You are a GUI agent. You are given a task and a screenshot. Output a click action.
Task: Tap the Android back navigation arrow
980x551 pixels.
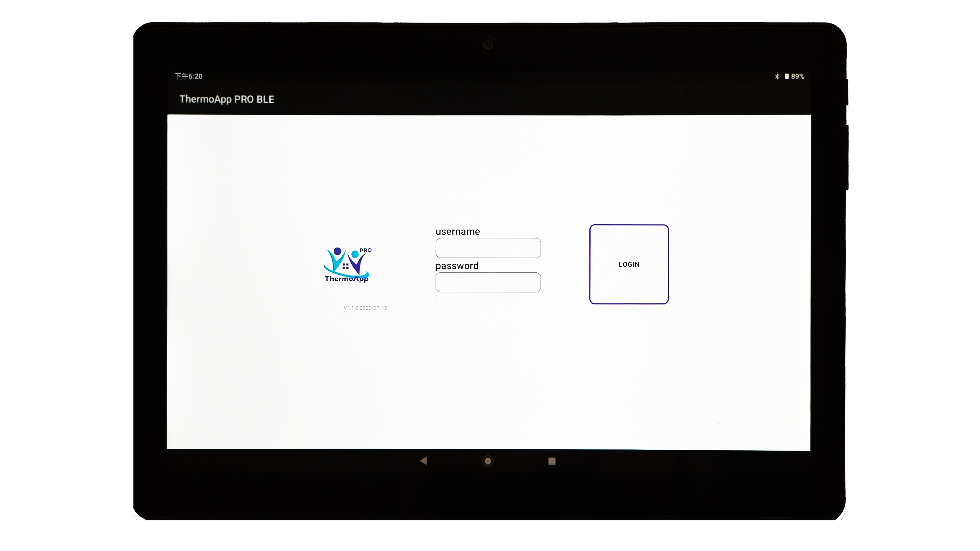pos(423,461)
